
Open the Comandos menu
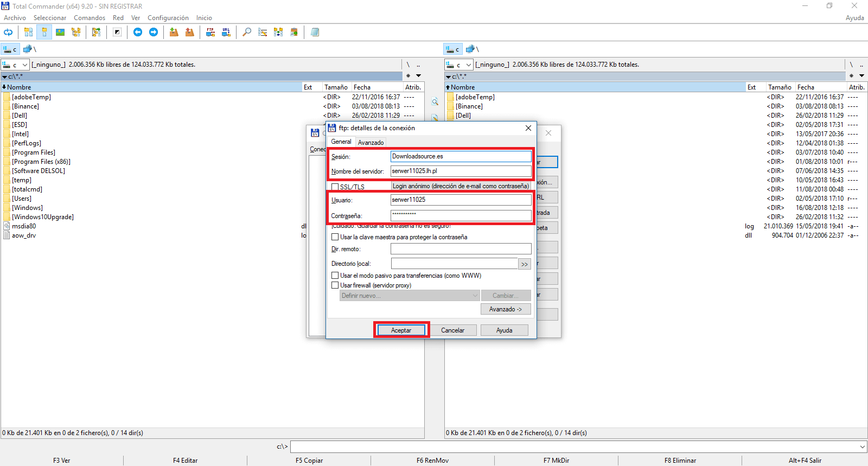(90, 18)
